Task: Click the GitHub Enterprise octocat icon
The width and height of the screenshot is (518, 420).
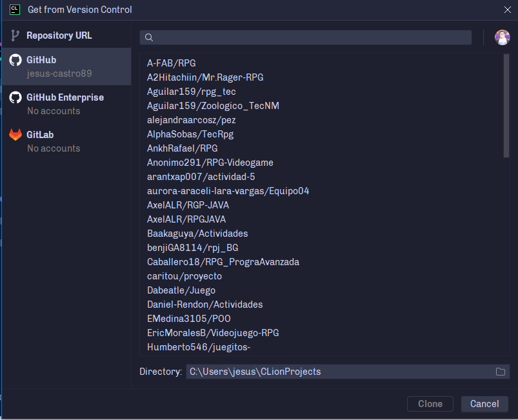Action: pyautogui.click(x=15, y=97)
